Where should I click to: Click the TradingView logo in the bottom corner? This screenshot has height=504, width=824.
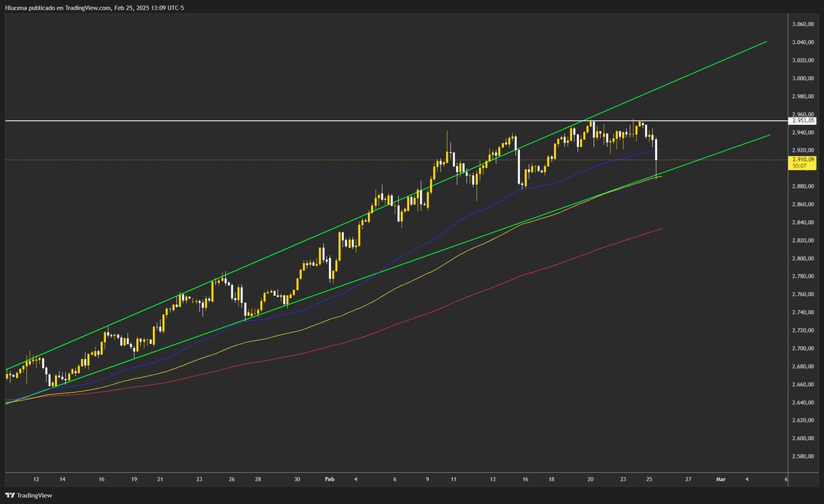29,495
